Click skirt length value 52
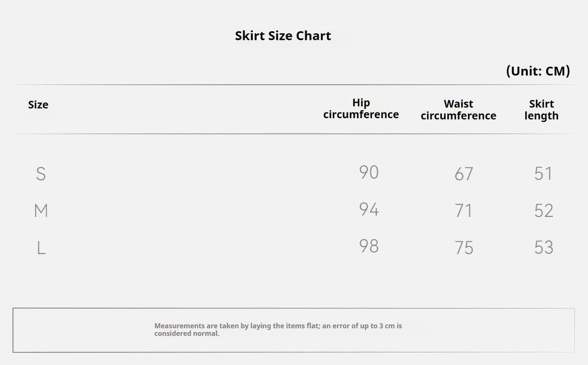Screen dimensions: 588x365 544,210
